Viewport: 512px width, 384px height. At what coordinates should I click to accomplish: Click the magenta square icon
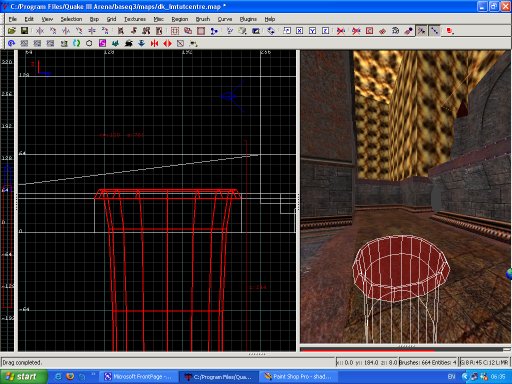point(102,43)
